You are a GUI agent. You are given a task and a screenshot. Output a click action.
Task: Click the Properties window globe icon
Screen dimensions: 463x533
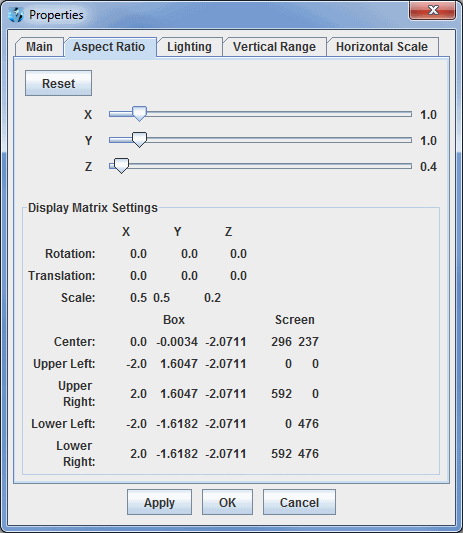pos(16,15)
